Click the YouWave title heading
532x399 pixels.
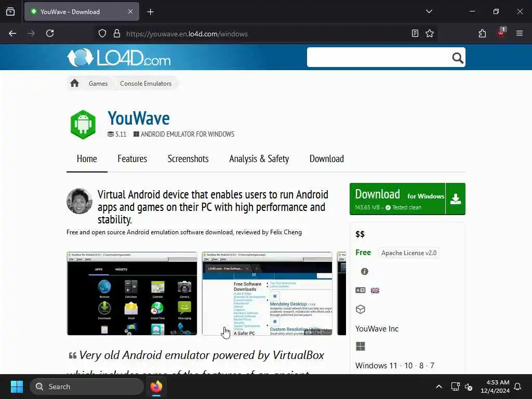pos(138,118)
